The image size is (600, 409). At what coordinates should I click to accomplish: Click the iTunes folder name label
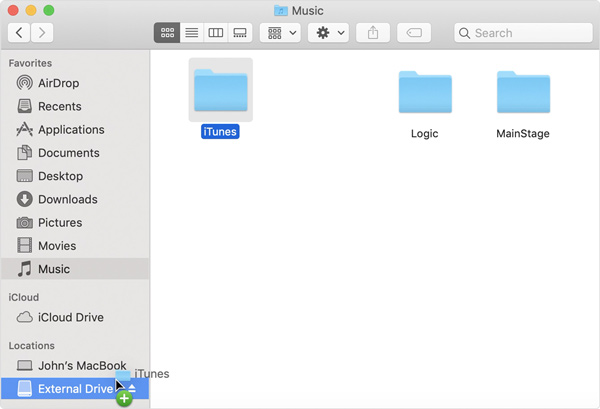(x=220, y=132)
